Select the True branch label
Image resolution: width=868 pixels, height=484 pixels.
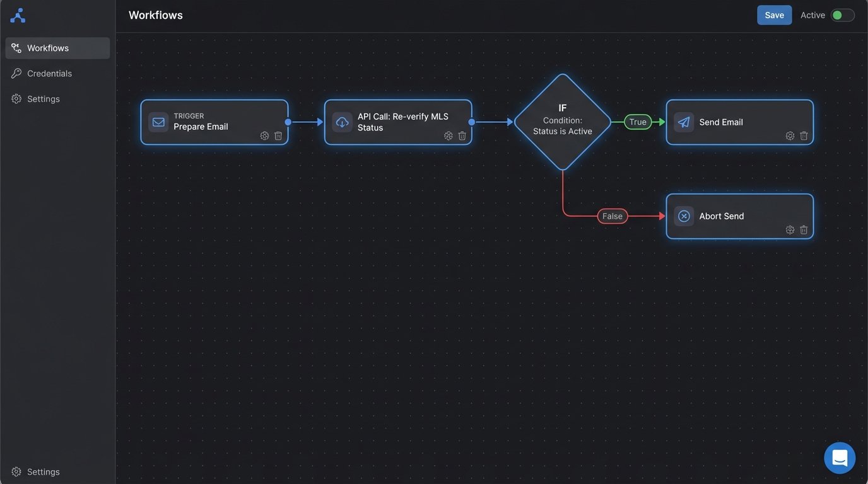pos(638,122)
